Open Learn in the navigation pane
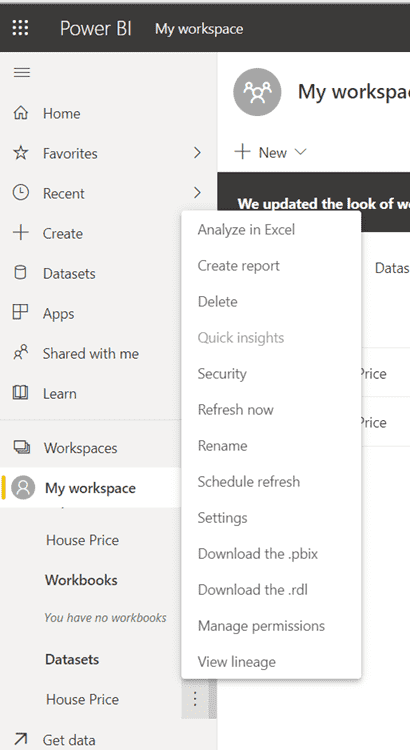The image size is (410, 750). point(60,394)
